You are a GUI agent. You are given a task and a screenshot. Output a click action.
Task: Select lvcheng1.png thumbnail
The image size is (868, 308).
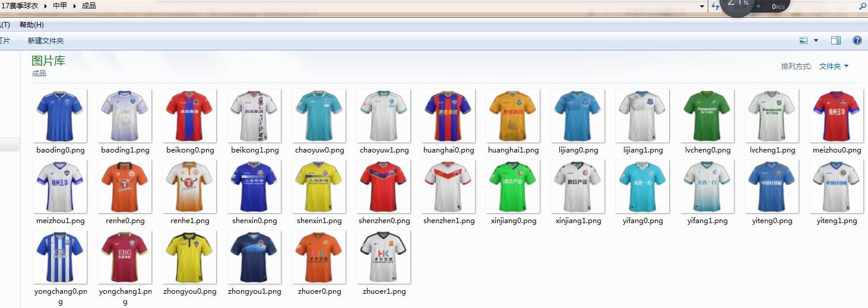(772, 116)
